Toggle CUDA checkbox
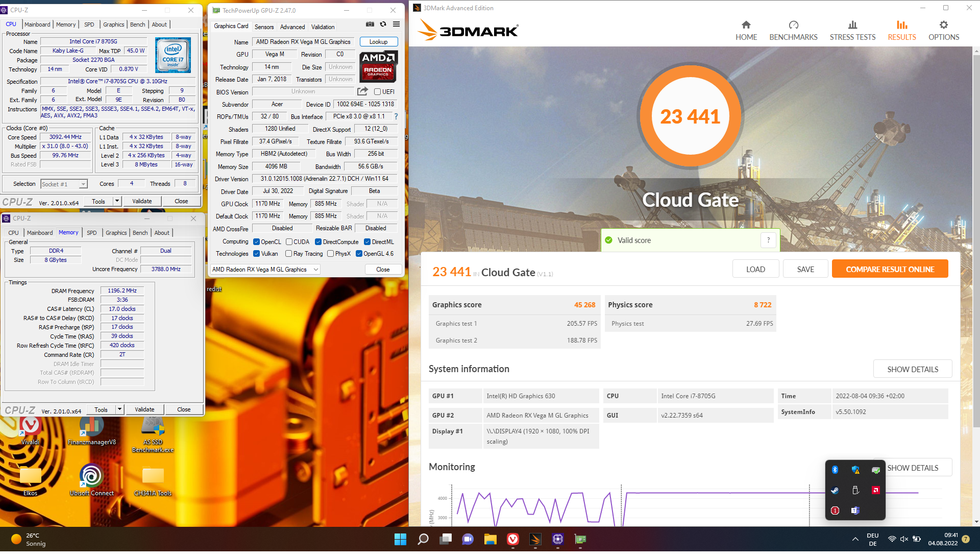Image resolution: width=980 pixels, height=559 pixels. click(289, 242)
